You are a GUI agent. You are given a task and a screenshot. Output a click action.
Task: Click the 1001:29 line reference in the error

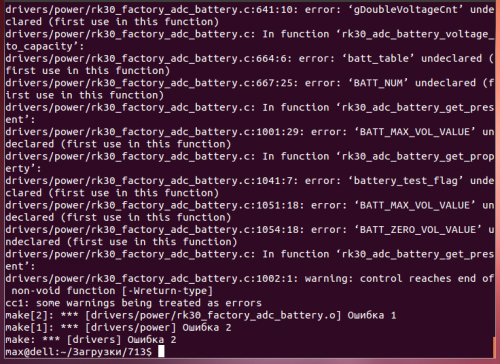pos(277,132)
